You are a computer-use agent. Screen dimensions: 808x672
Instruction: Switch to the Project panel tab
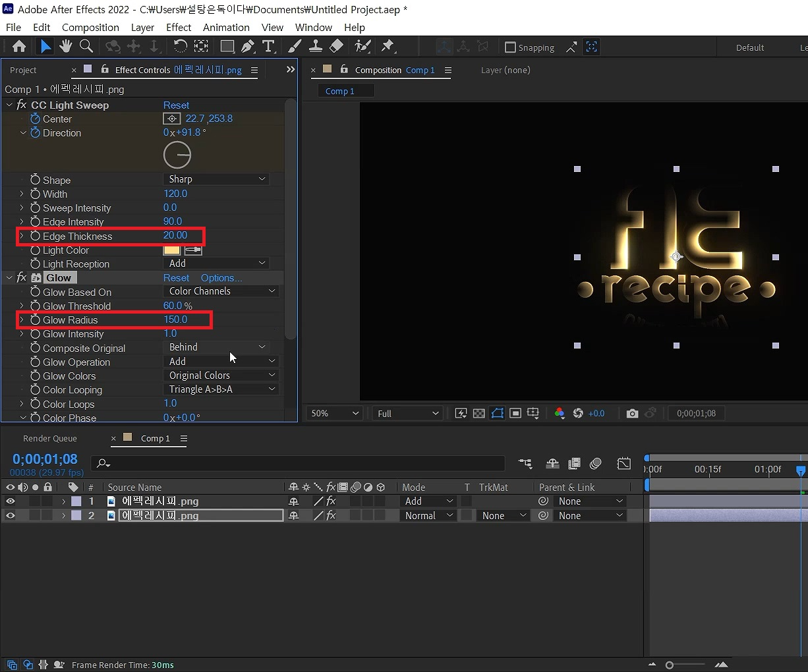pyautogui.click(x=23, y=70)
